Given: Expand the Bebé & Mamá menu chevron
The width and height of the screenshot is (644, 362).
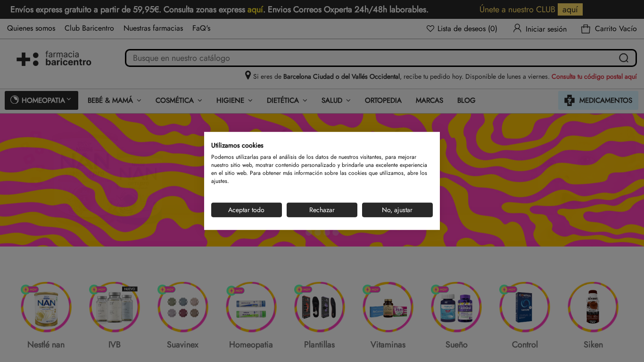Looking at the screenshot, I should (x=139, y=100).
